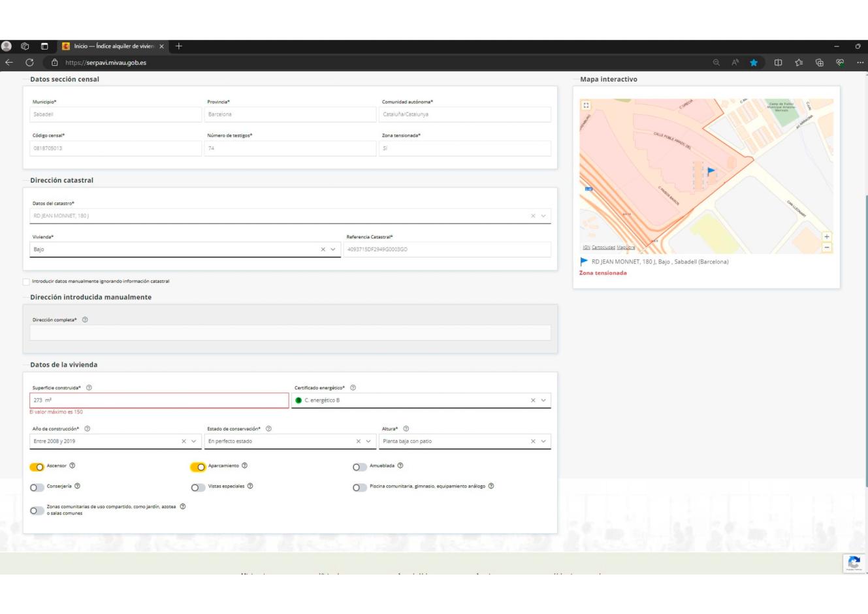Zoom in on the interactive map
Screen dimensions: 868x614
827,236
